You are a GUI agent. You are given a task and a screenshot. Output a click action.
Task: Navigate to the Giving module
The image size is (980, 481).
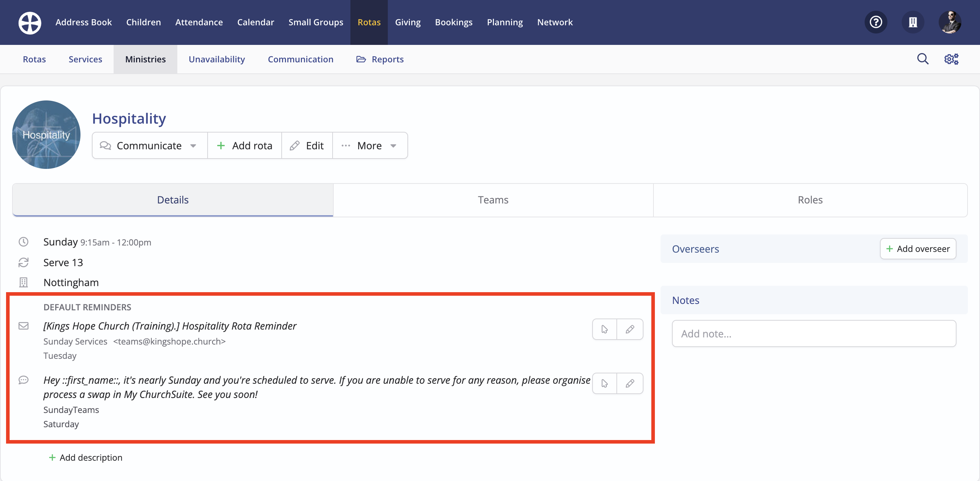407,22
